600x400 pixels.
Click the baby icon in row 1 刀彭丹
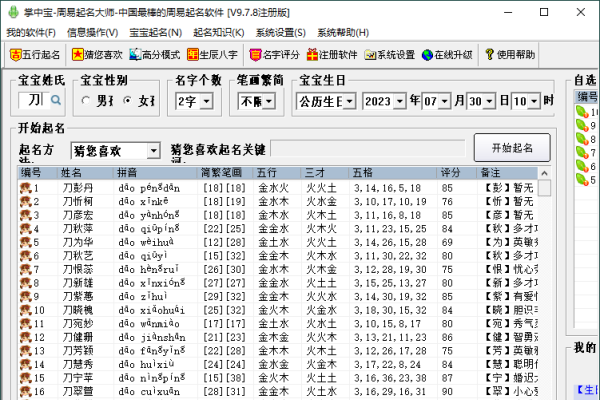(x=26, y=188)
